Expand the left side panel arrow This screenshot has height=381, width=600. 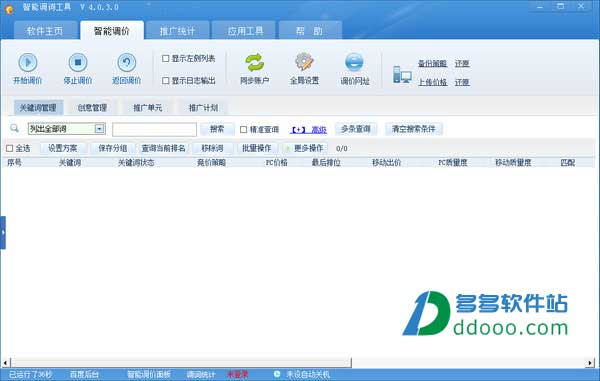(x=3, y=233)
